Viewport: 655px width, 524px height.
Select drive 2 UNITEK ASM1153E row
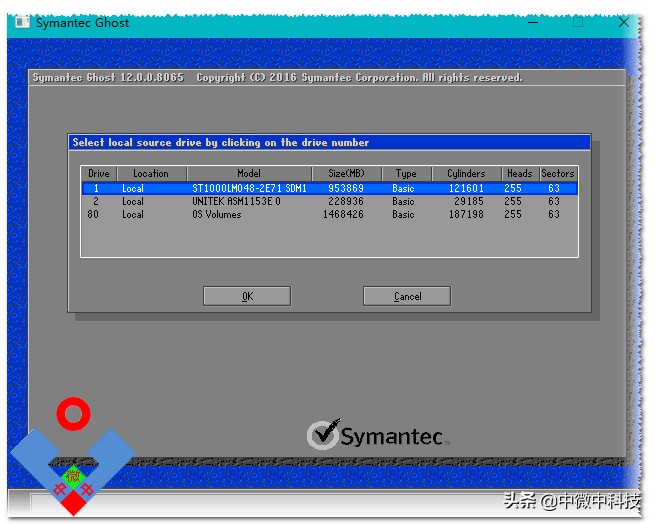pyautogui.click(x=330, y=201)
